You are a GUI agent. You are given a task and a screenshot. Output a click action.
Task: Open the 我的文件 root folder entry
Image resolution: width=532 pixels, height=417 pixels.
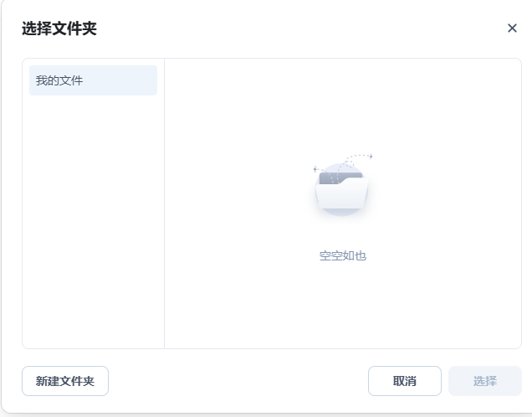[x=93, y=80]
